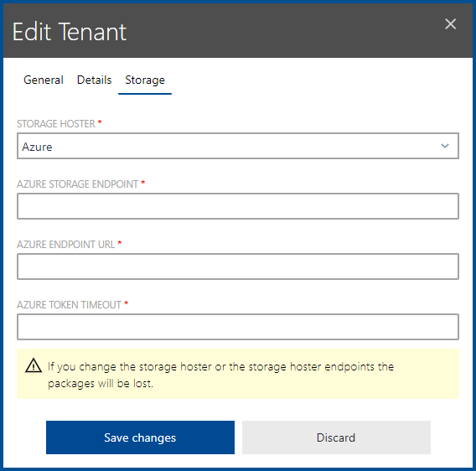Viewport: 476px width, 471px height.
Task: Open the Details tab
Action: click(95, 80)
